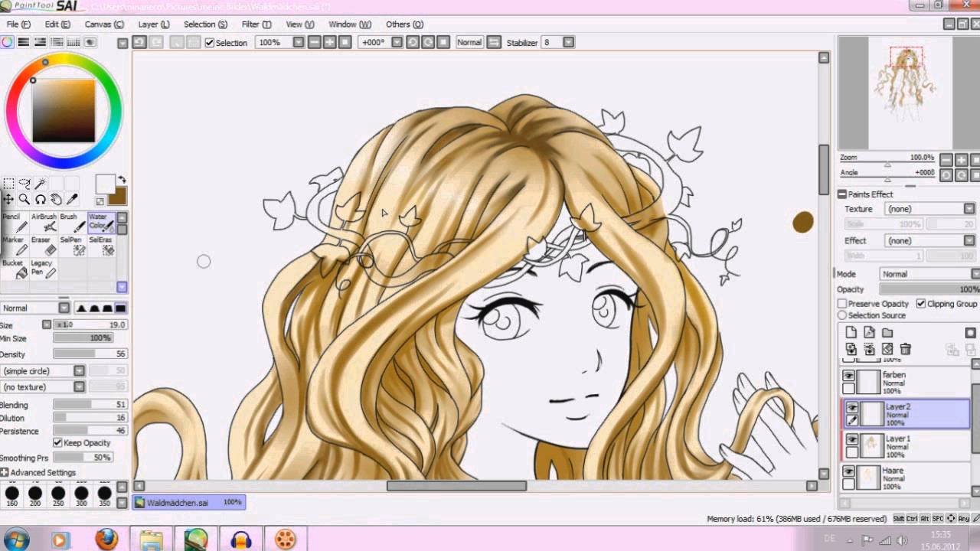980x551 pixels.
Task: Hide the Haare layer eye icon
Action: coord(848,471)
